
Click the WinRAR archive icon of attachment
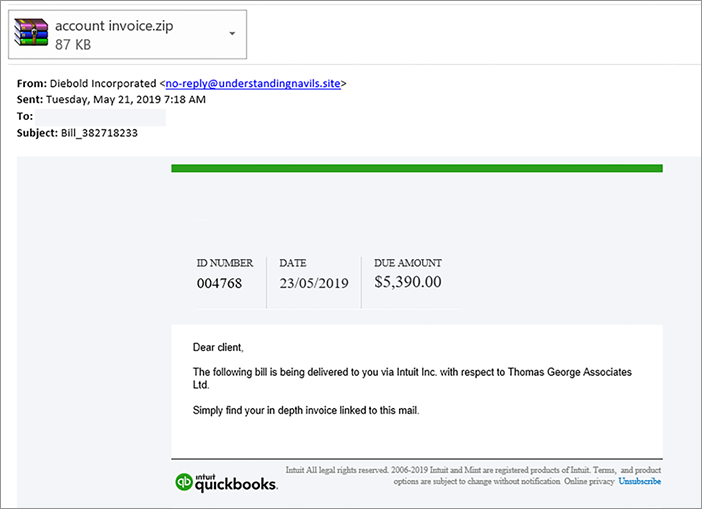[x=31, y=32]
